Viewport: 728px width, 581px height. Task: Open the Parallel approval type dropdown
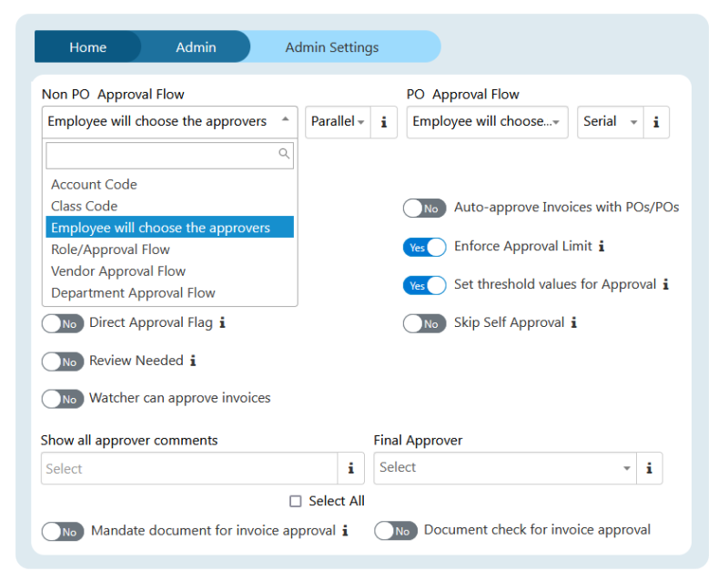pyautogui.click(x=337, y=122)
